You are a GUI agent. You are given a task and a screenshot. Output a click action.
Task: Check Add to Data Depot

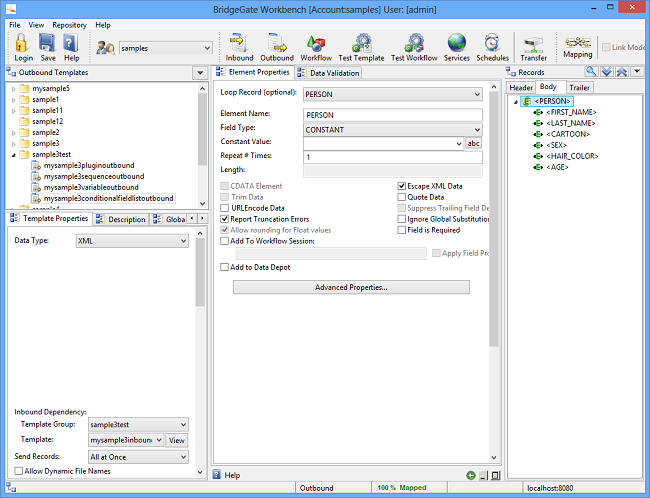224,267
